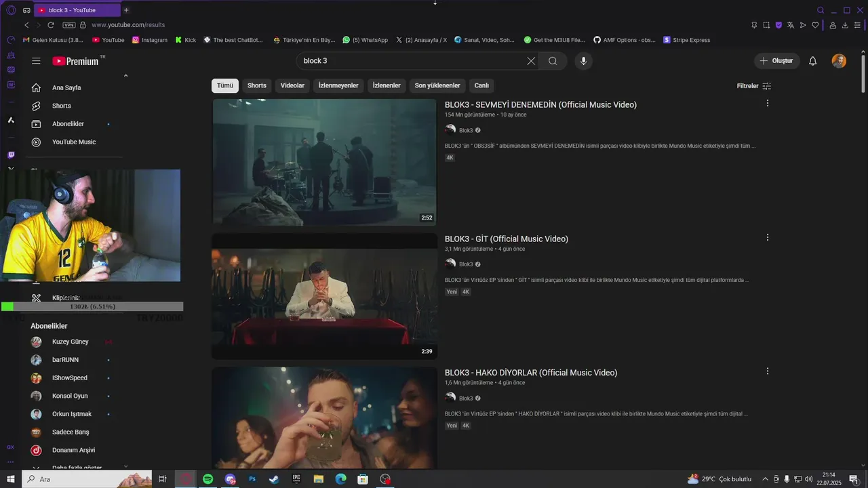Add page to bookmarks heart icon
868x488 pixels.
coord(815,25)
